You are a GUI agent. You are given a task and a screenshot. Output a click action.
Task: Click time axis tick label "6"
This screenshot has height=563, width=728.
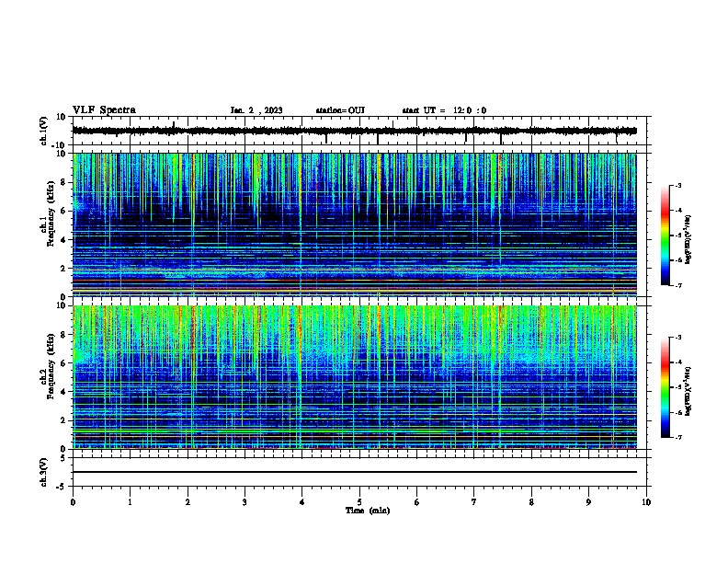pyautogui.click(x=417, y=502)
